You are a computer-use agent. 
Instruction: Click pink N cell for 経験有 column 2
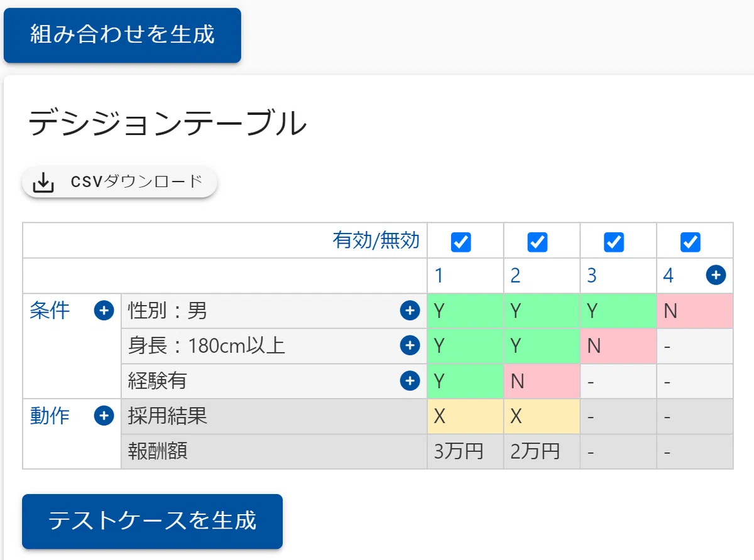click(x=542, y=381)
